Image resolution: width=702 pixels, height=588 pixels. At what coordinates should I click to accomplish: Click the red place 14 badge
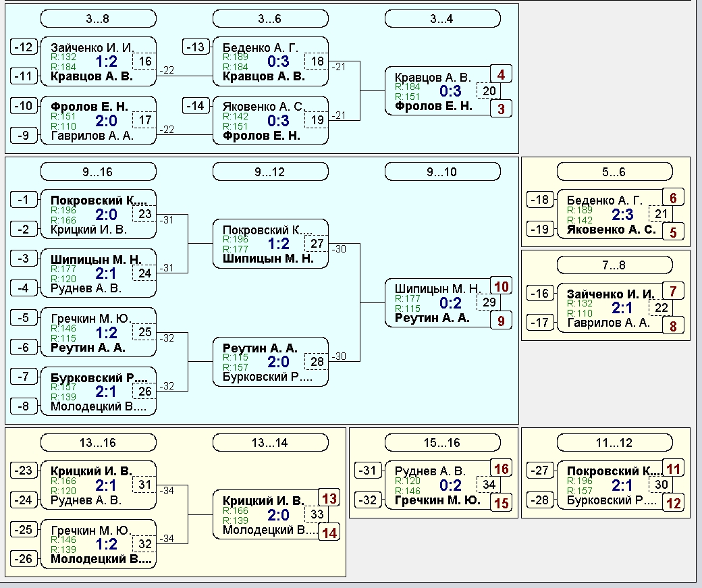click(x=329, y=533)
